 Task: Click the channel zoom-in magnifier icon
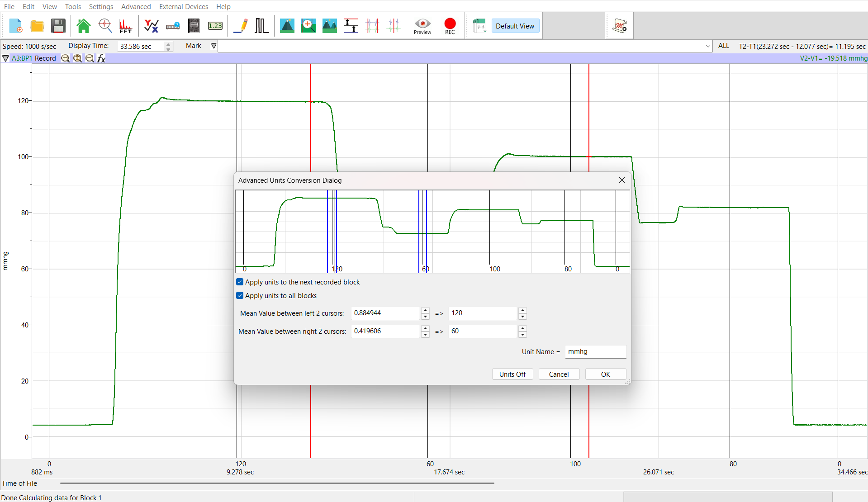pos(65,58)
